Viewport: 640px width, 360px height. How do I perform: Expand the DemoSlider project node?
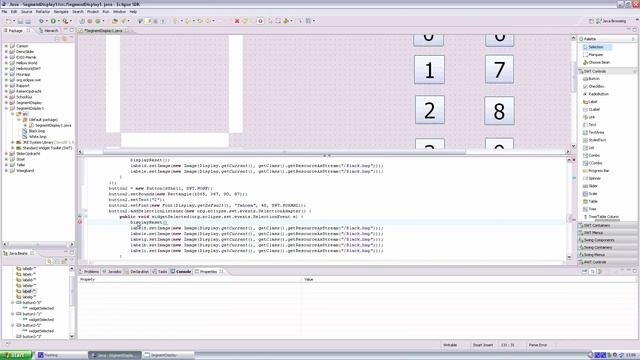coord(6,52)
